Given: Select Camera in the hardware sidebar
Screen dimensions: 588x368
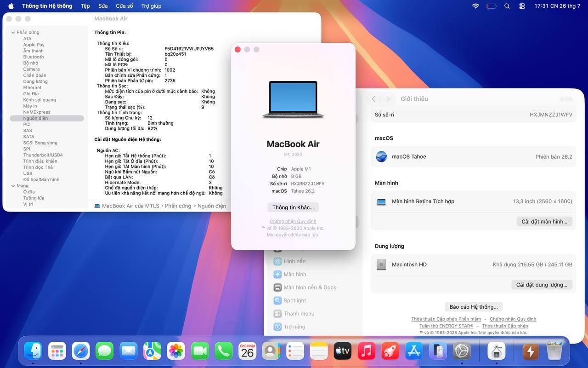Looking at the screenshot, I should click(x=32, y=69).
